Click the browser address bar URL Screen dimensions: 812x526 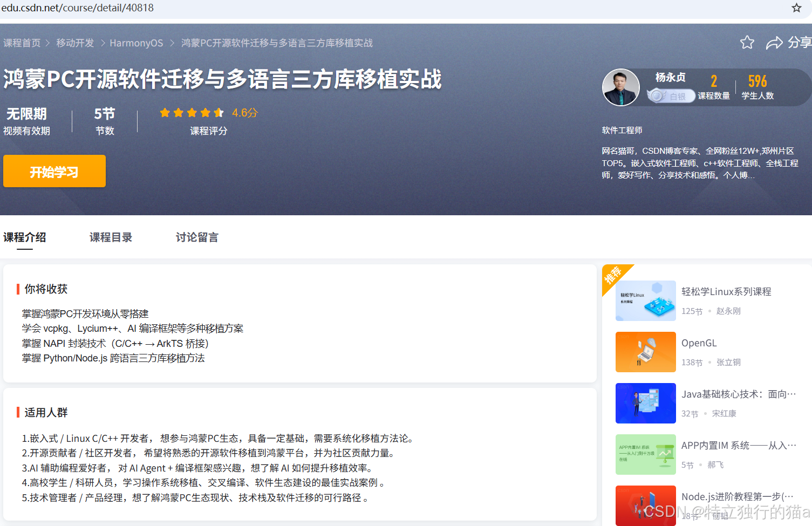click(x=78, y=8)
